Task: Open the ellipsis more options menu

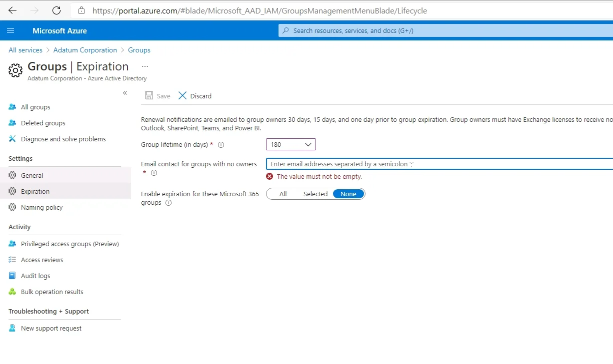Action: [145, 66]
